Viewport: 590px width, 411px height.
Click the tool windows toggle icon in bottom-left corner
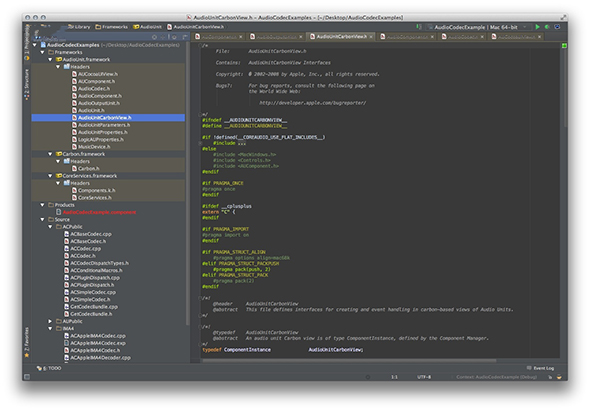[x=27, y=377]
